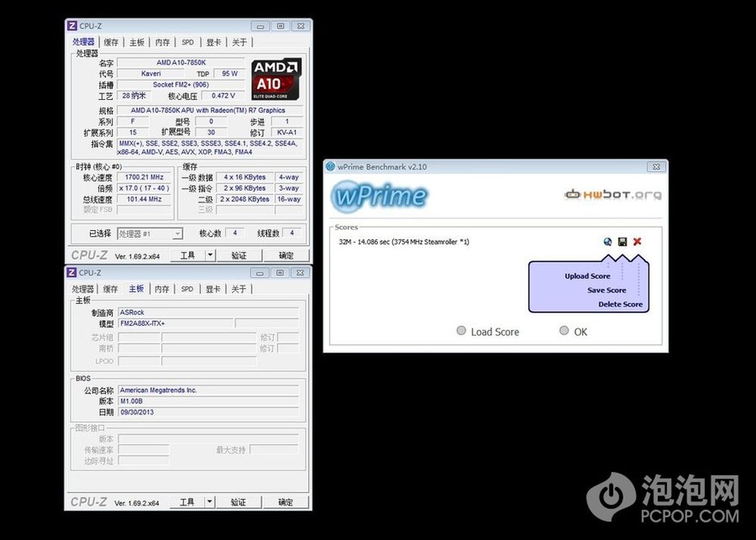The width and height of the screenshot is (756, 540).
Task: Open the 内存 tab in the processor window
Action: (163, 42)
